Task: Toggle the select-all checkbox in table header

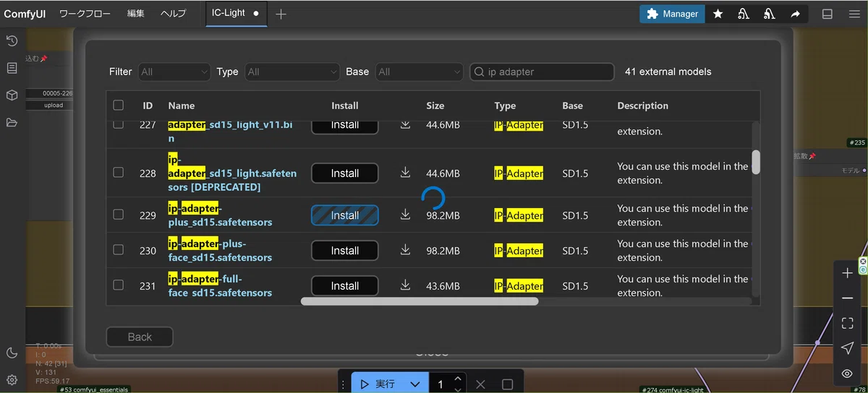Action: (x=119, y=105)
